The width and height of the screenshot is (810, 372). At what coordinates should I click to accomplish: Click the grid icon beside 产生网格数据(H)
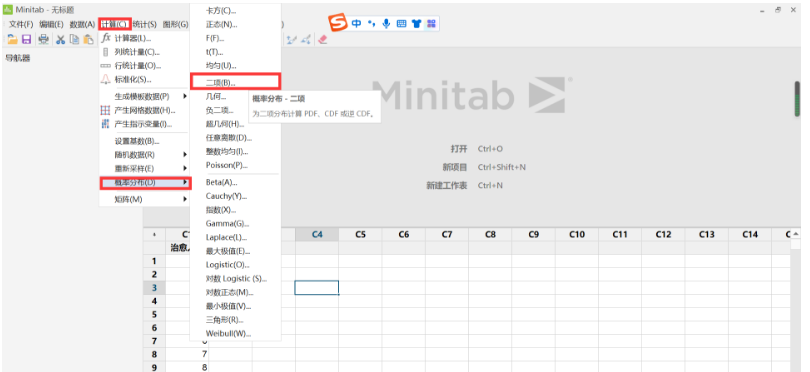[x=106, y=111]
